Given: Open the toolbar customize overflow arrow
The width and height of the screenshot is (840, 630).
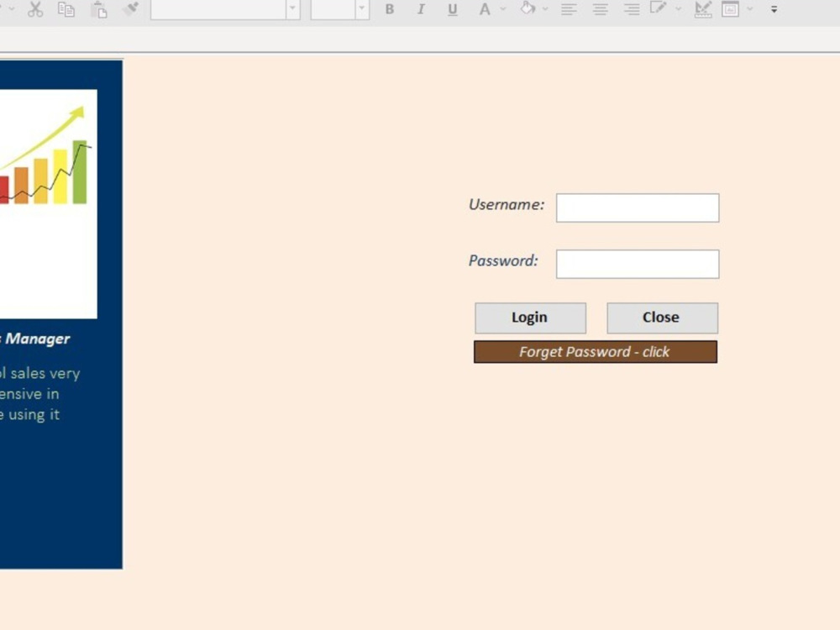Looking at the screenshot, I should (774, 9).
